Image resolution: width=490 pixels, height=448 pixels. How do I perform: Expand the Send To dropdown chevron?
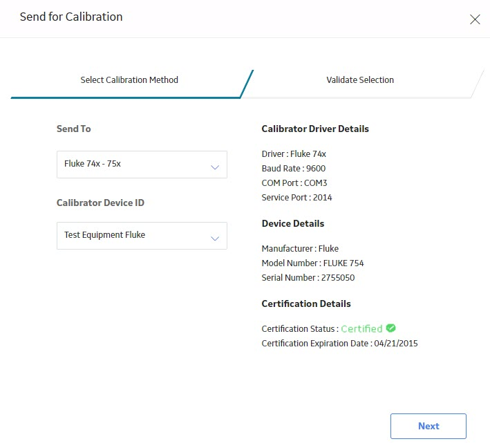tap(215, 167)
